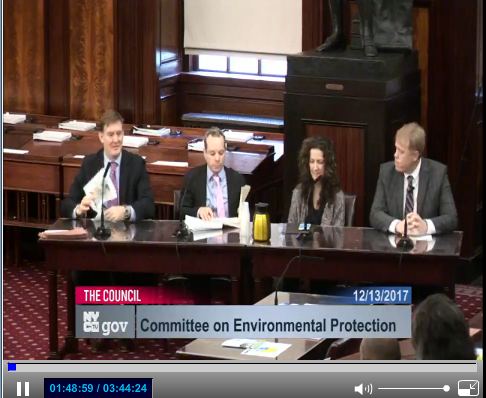Seek along the video progress bar
486x398 pixels.
click(x=242, y=367)
